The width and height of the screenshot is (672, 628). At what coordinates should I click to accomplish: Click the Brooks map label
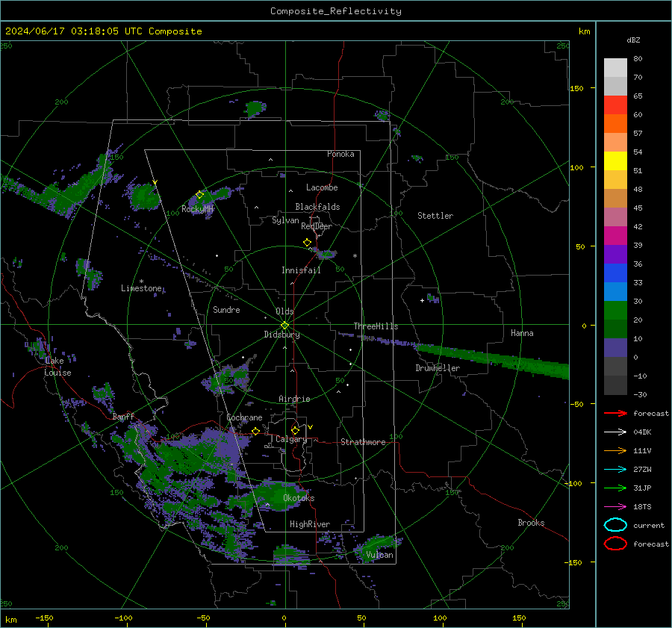point(531,523)
